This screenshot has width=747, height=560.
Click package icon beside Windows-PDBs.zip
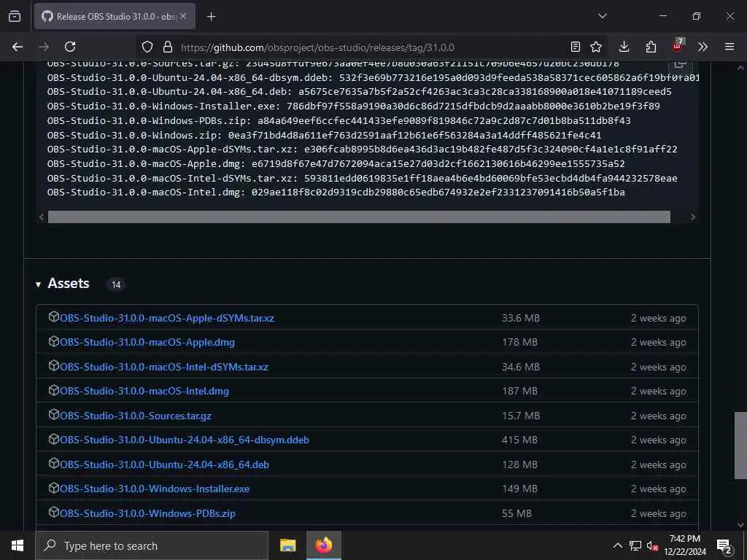click(x=54, y=513)
